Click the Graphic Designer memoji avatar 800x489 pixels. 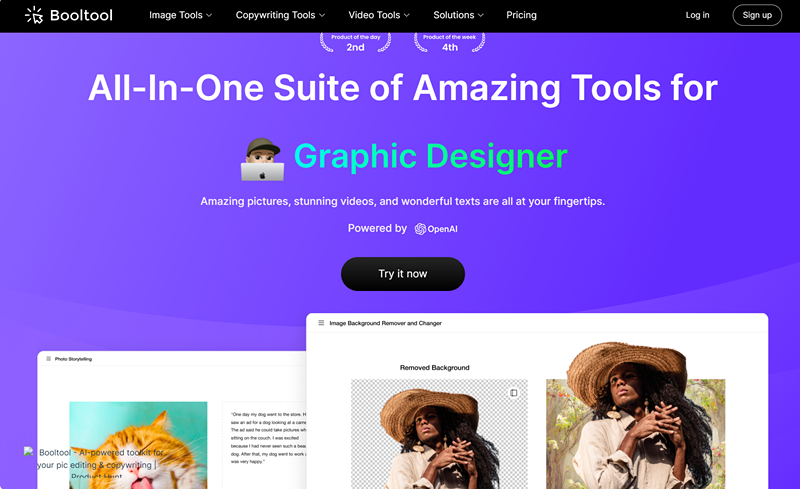(x=262, y=159)
